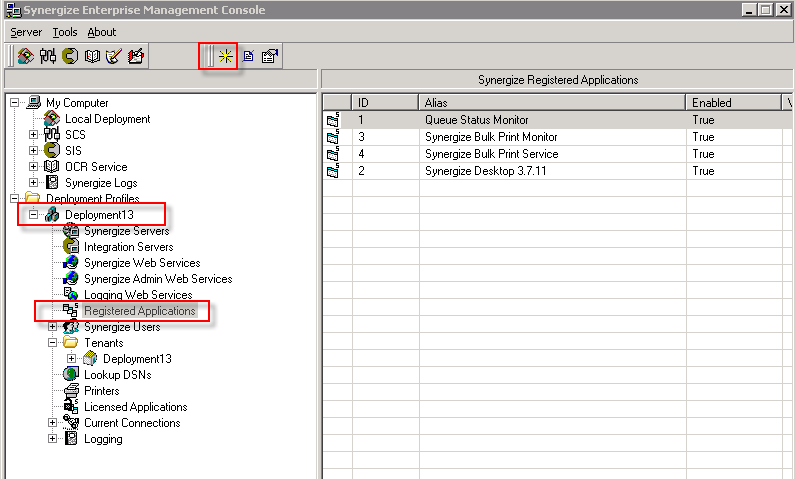Click the Current Connections icon

point(71,422)
